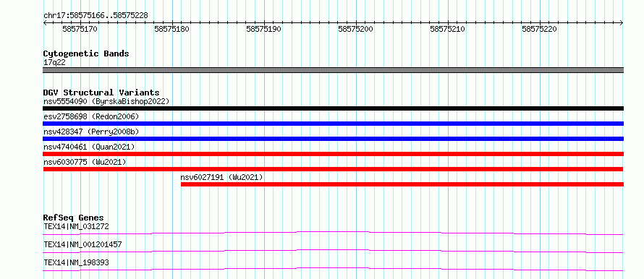Click the red nsv6027191 variant bar
The height and width of the screenshot is (279, 644).
pos(402,184)
